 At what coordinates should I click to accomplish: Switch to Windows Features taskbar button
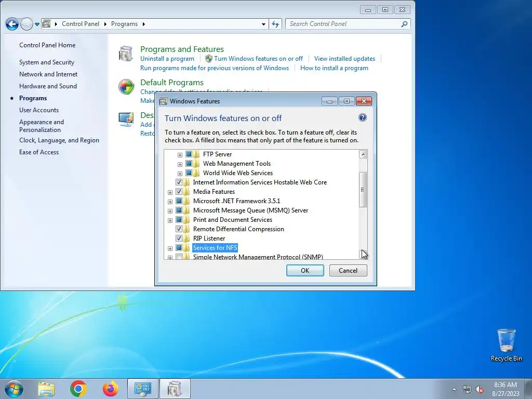click(175, 389)
